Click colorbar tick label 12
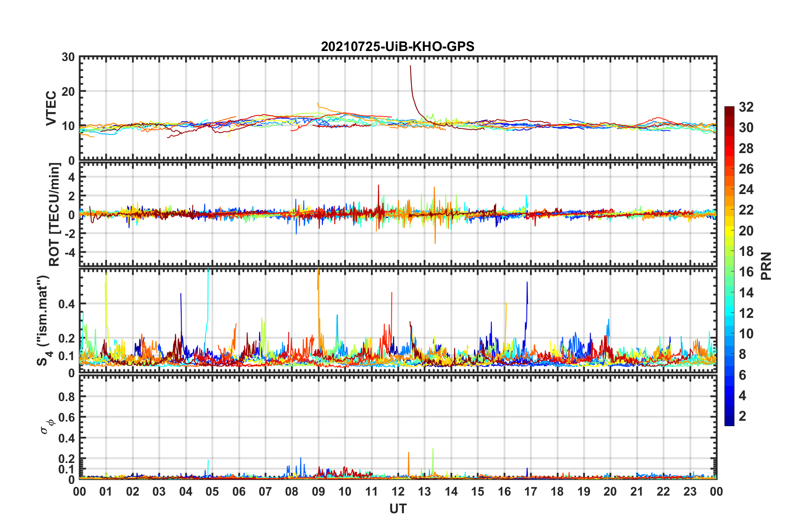This screenshot has height=532, width=796. coord(746,313)
